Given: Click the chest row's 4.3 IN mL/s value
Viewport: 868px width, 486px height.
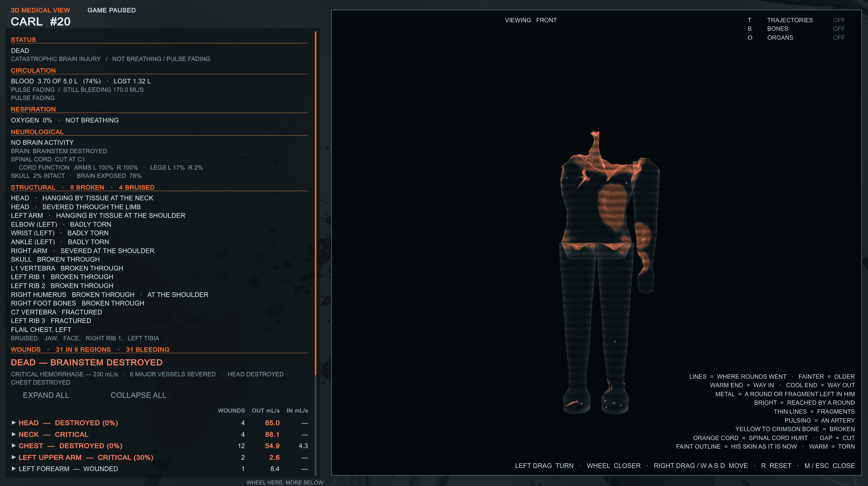Looking at the screenshot, I should 303,446.
